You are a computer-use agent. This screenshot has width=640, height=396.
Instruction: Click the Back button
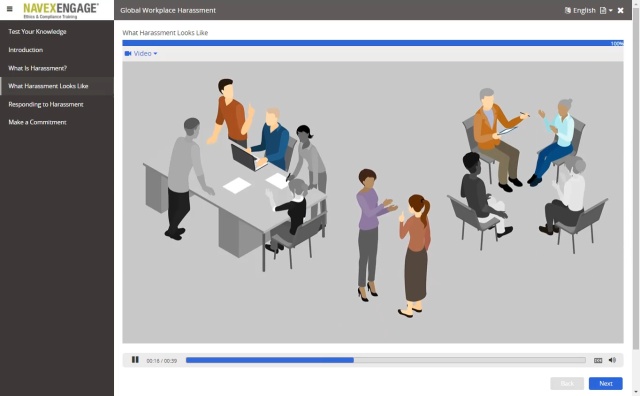pos(567,383)
